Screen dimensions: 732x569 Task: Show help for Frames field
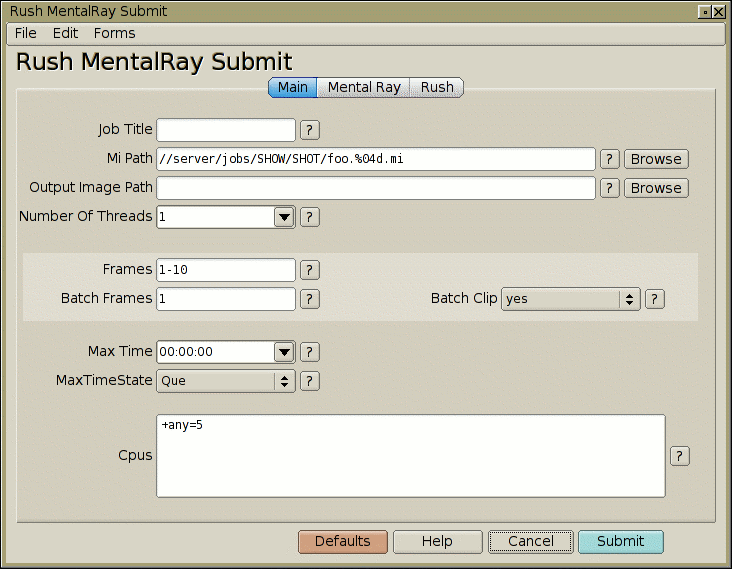(x=310, y=270)
